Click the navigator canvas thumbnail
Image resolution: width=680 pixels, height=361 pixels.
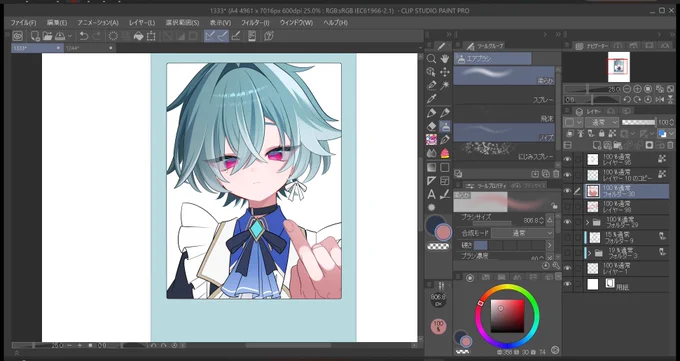click(619, 67)
